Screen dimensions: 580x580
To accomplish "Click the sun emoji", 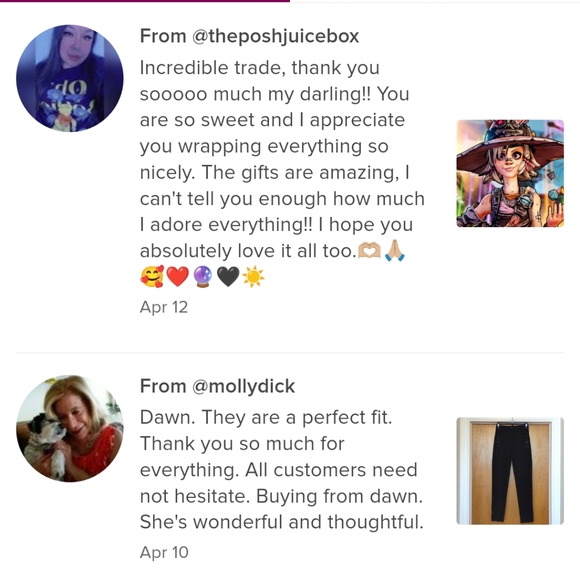I will [x=253, y=276].
